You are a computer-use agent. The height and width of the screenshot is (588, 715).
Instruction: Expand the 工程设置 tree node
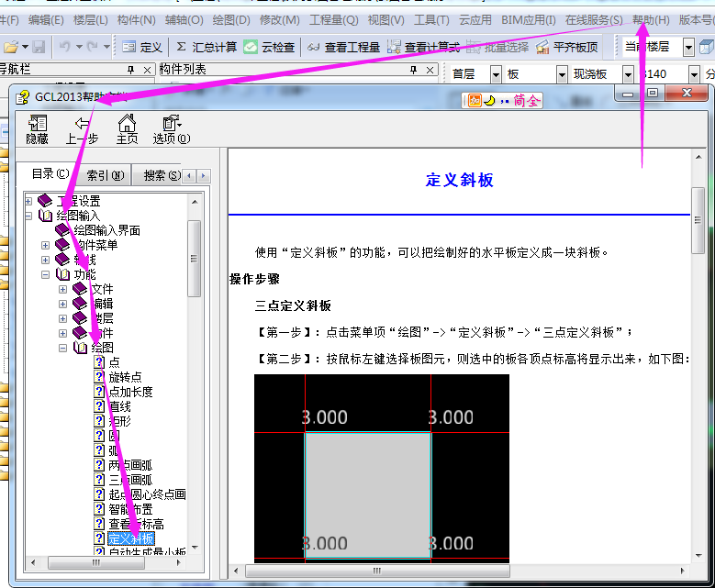pyautogui.click(x=29, y=201)
